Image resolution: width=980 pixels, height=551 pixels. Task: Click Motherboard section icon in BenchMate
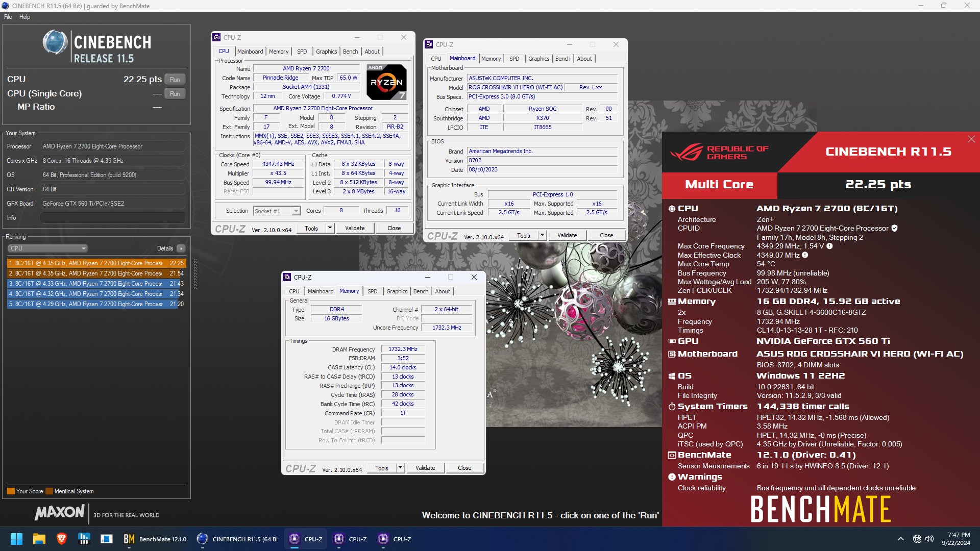coord(672,354)
